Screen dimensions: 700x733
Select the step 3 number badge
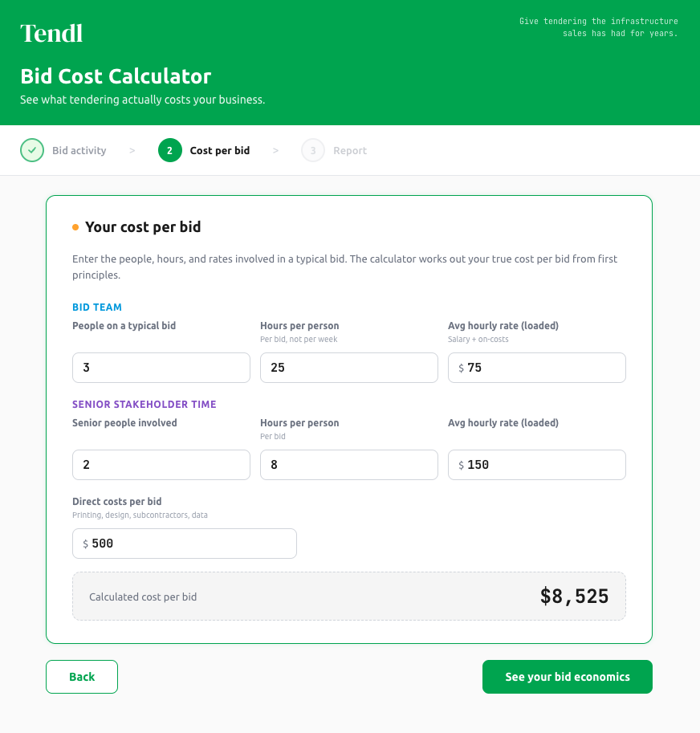pos(312,150)
